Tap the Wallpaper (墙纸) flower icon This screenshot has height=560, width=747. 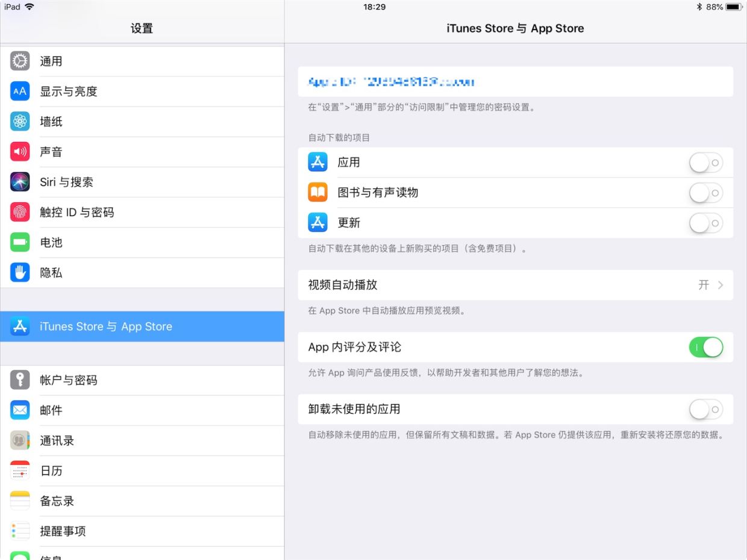pos(20,121)
